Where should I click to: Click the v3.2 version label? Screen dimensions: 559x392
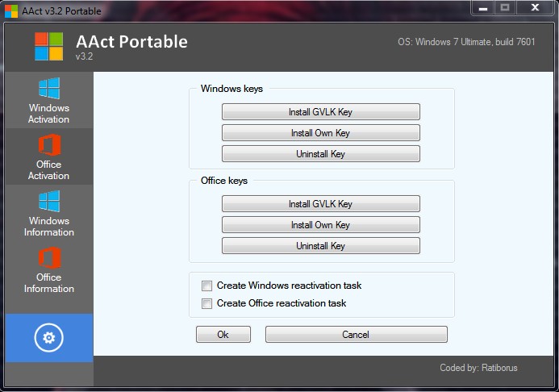(84, 56)
